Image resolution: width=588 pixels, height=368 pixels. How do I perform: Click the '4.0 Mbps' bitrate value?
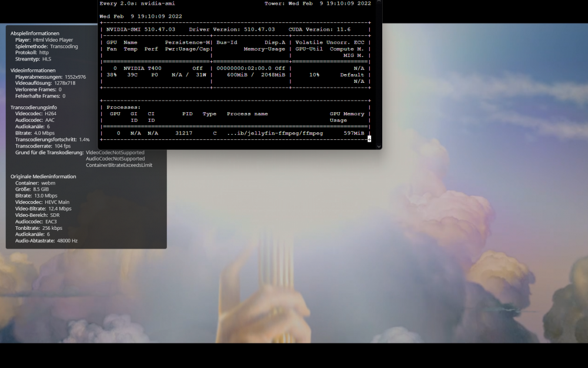44,133
